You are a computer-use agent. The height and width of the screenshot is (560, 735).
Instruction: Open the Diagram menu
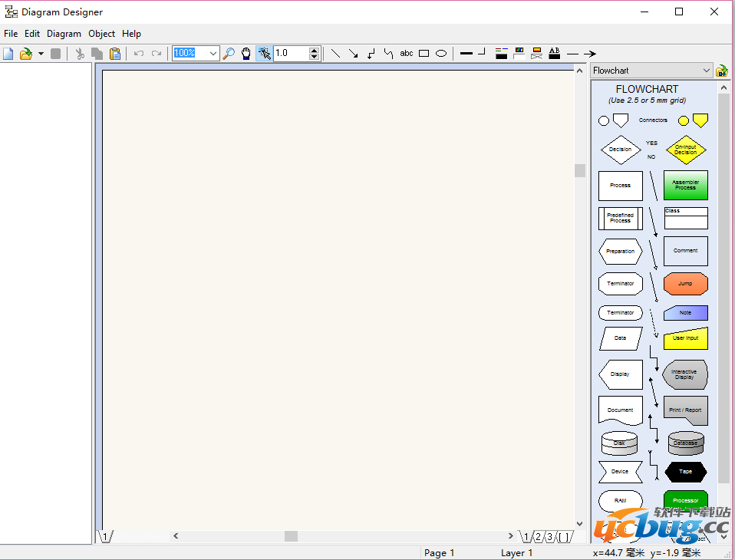(64, 34)
